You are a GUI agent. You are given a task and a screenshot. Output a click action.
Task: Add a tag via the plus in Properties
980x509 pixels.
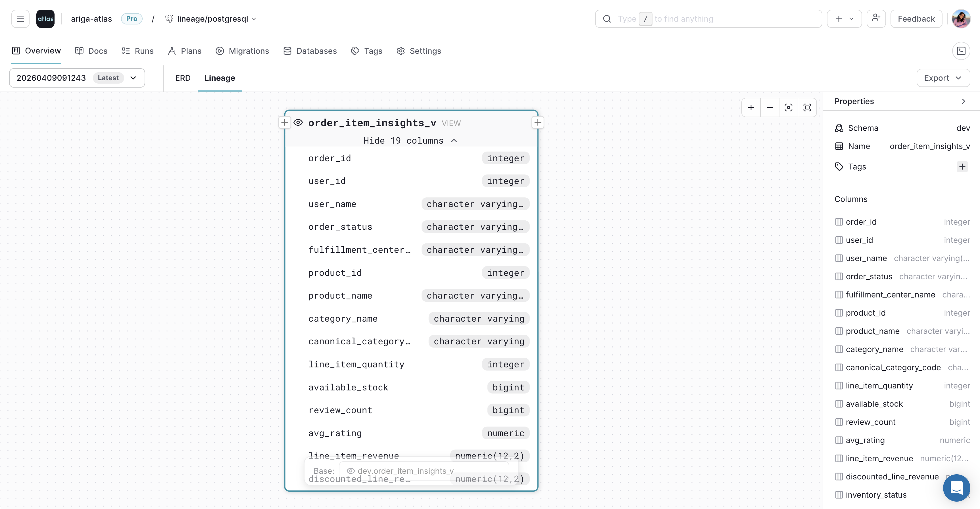pyautogui.click(x=962, y=166)
